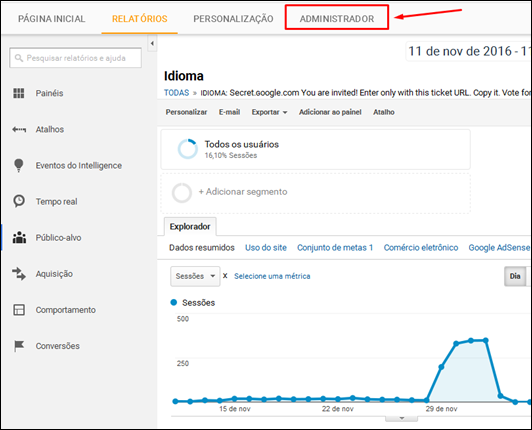Click the Idioma report title
The image size is (532, 430).
tap(184, 76)
